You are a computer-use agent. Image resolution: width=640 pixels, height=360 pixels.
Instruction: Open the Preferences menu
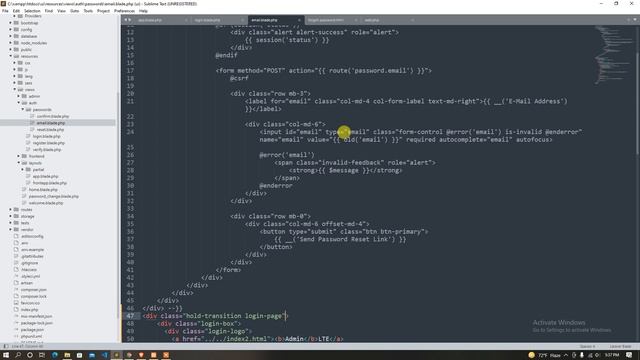[124, 11]
